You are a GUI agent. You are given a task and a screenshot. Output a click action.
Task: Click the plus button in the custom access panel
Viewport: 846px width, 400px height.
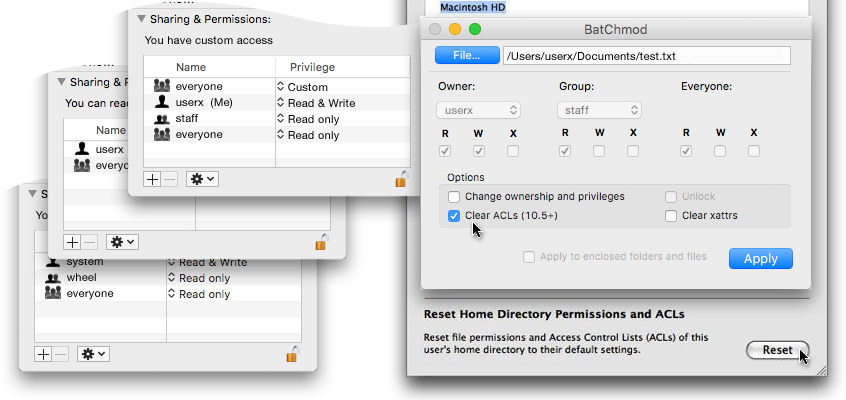(x=152, y=179)
